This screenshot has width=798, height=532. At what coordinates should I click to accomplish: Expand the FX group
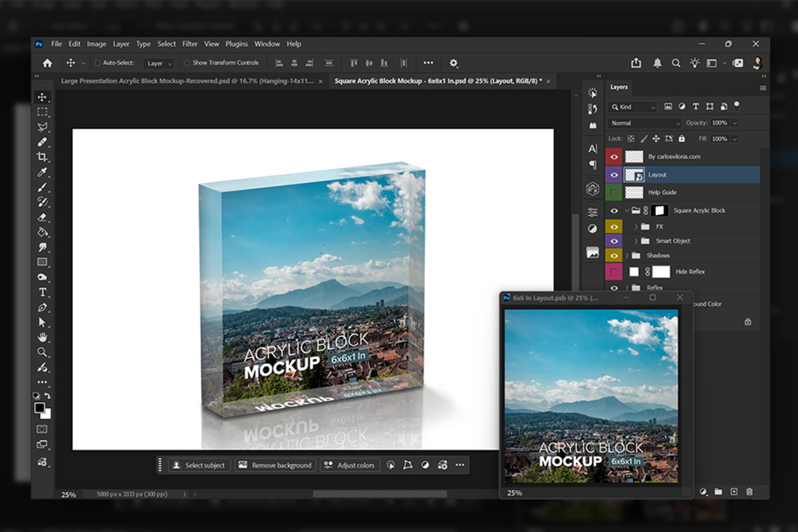(x=636, y=227)
